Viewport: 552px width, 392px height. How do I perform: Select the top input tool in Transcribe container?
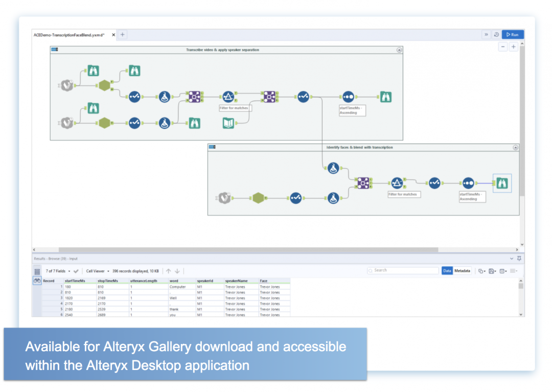67,85
